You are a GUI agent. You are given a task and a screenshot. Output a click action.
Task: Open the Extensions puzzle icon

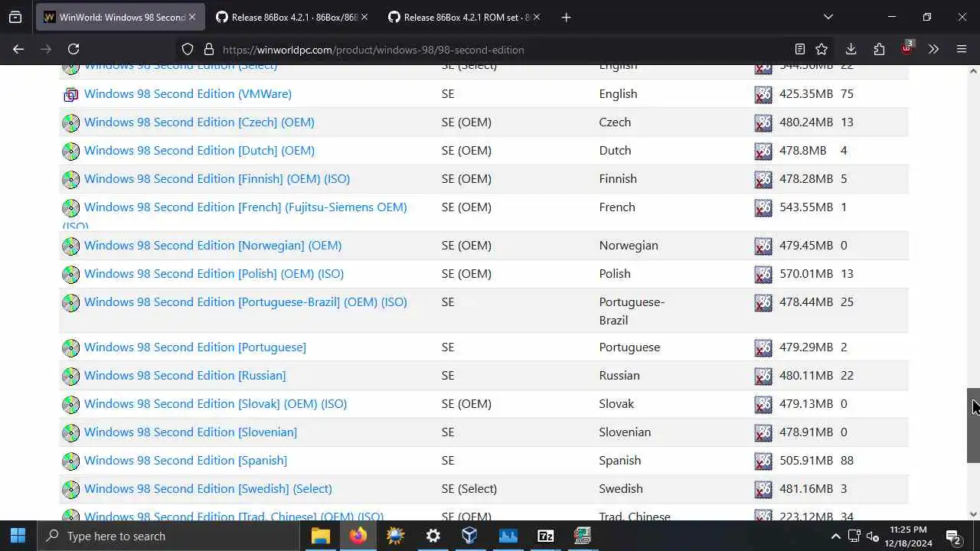click(x=879, y=49)
